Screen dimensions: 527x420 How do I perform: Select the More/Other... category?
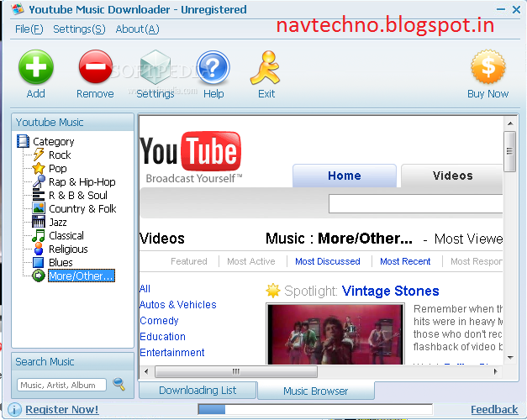[81, 276]
